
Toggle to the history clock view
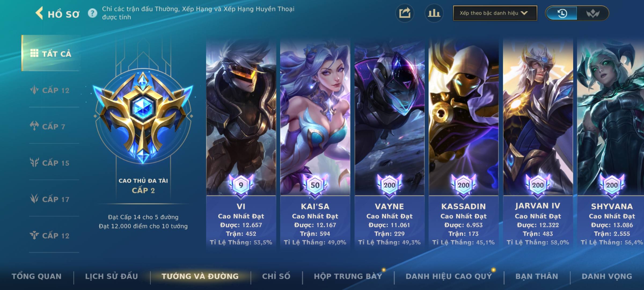coord(562,13)
